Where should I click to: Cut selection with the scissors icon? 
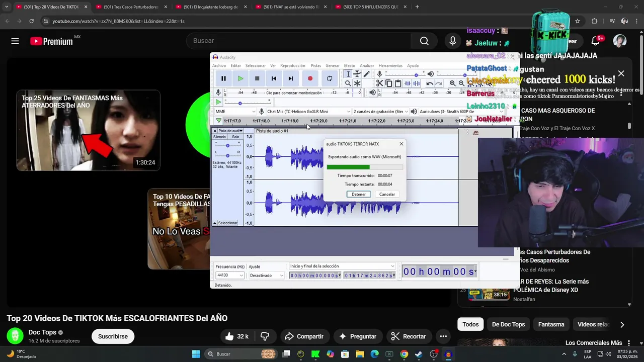(380, 83)
